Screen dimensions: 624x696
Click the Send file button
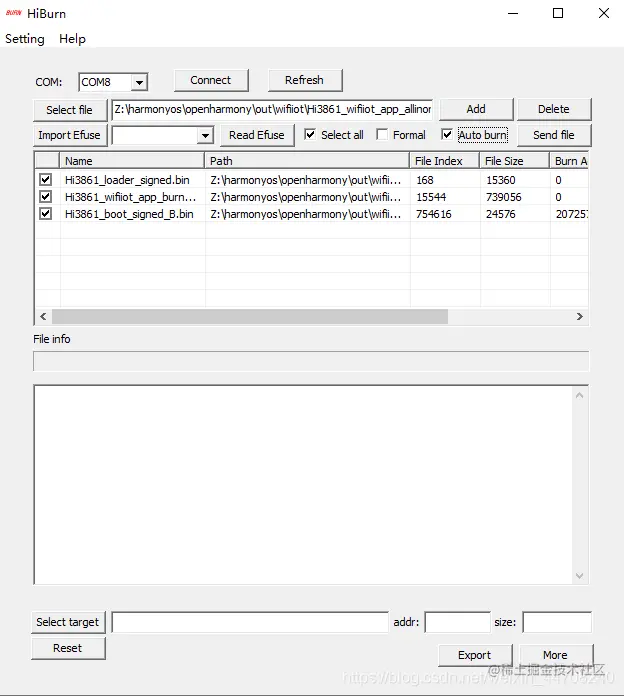click(554, 135)
